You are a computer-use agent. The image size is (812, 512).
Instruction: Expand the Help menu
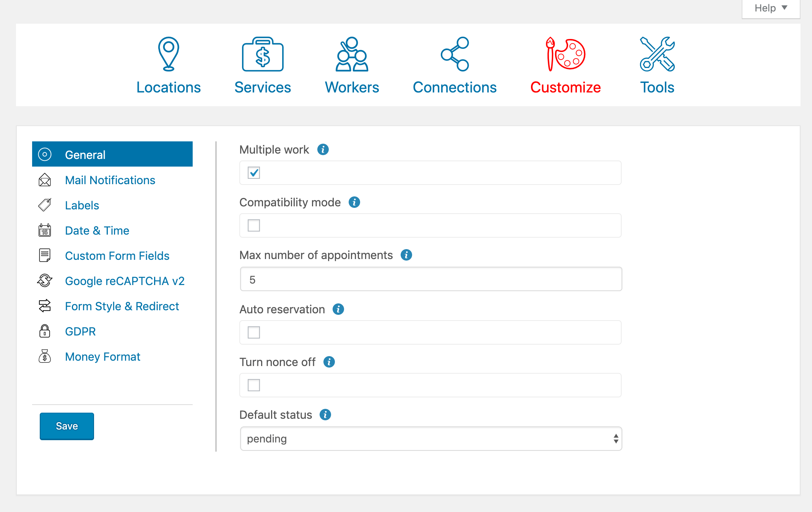coord(770,8)
